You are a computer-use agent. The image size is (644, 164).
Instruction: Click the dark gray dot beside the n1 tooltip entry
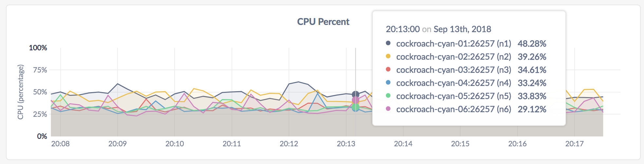click(388, 43)
